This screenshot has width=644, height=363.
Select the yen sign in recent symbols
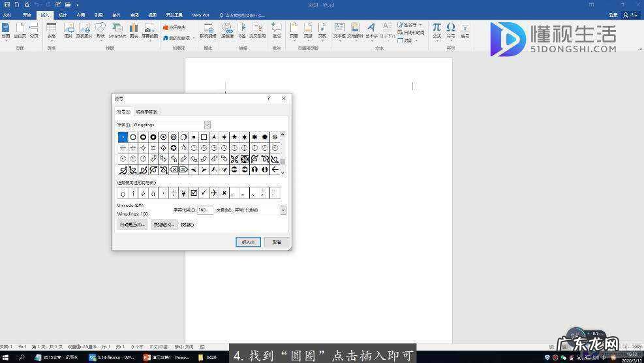183,193
